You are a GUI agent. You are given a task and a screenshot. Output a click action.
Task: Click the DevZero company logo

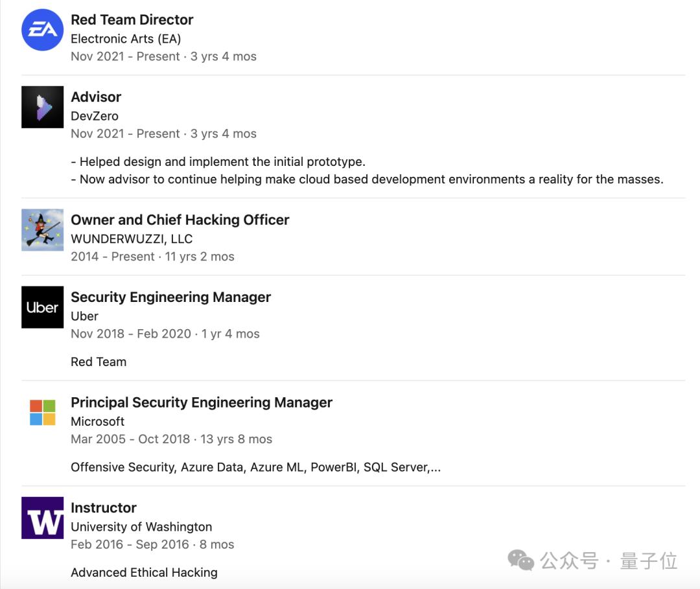pyautogui.click(x=42, y=107)
